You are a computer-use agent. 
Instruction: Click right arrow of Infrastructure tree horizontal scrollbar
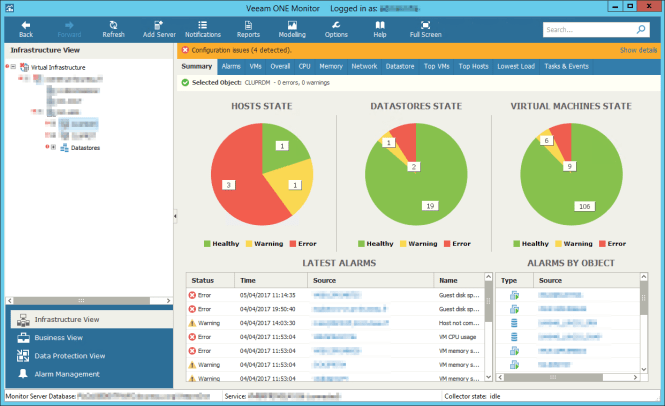coord(168,300)
